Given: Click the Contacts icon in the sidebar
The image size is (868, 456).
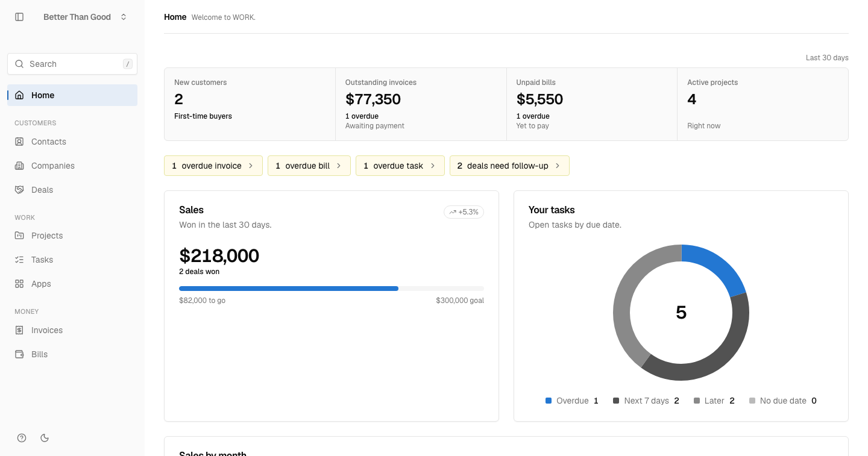Looking at the screenshot, I should 19,142.
